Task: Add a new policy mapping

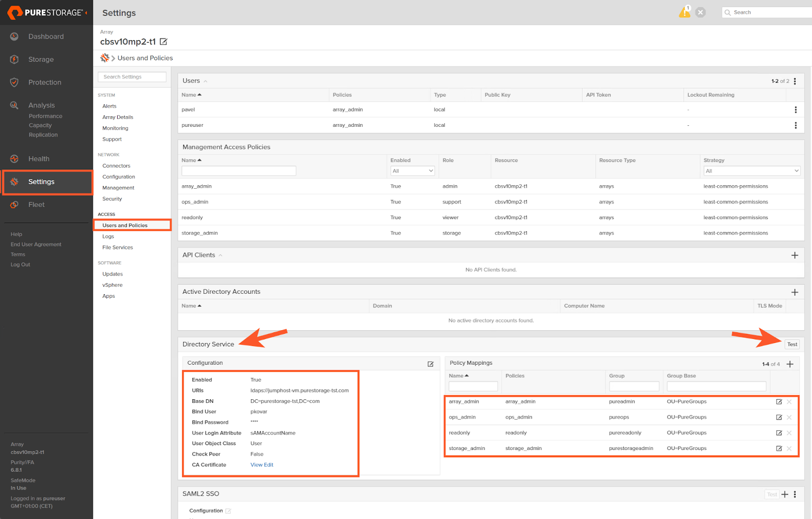Action: (x=790, y=364)
